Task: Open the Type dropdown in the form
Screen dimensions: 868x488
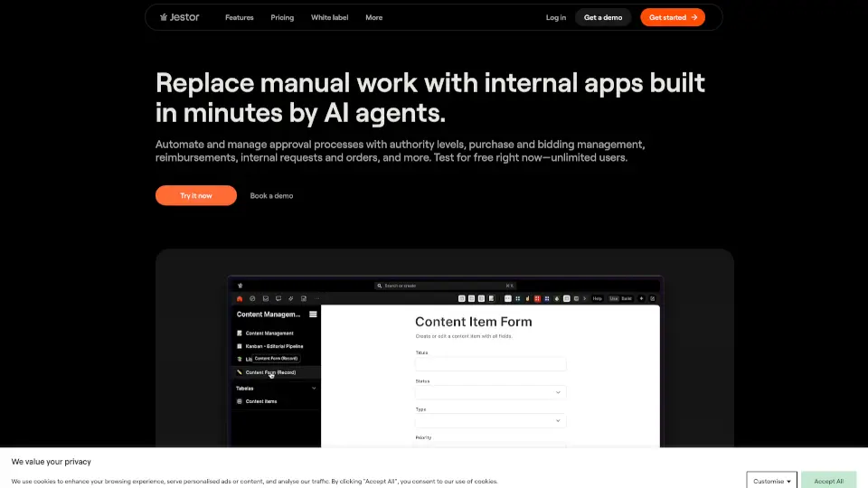Action: pos(490,420)
